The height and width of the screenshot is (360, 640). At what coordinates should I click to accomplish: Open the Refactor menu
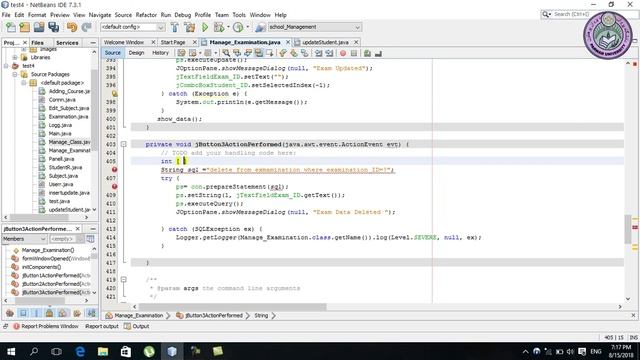pyautogui.click(x=146, y=15)
